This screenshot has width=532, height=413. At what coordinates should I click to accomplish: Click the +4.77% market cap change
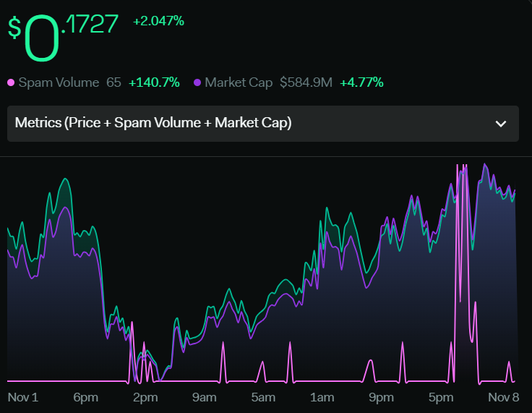coord(361,82)
